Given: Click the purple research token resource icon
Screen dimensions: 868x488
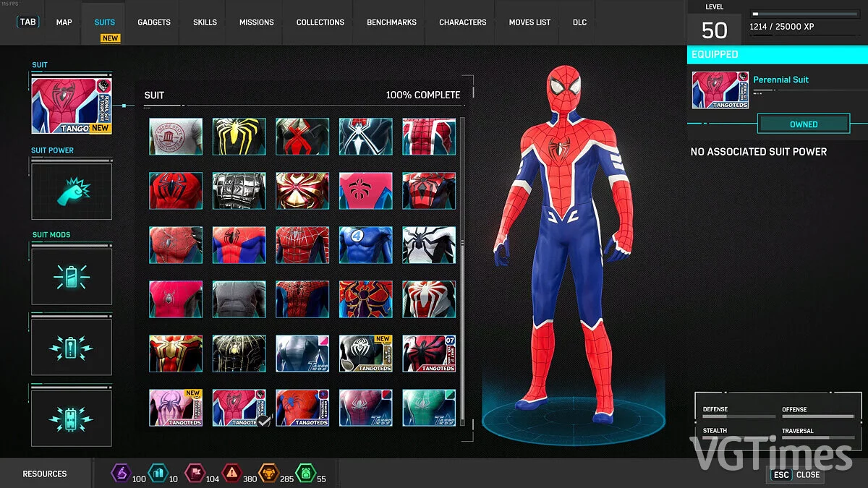Looking at the screenshot, I should [122, 474].
